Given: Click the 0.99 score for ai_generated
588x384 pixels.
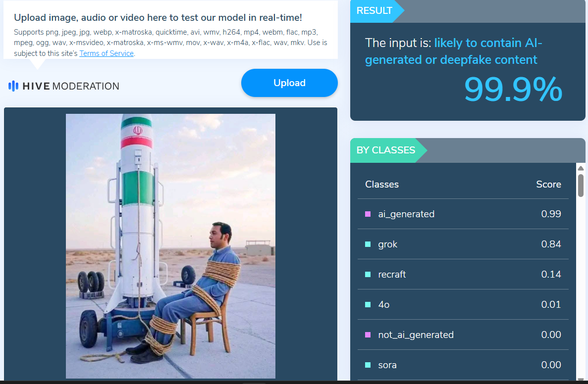Looking at the screenshot, I should tap(551, 214).
